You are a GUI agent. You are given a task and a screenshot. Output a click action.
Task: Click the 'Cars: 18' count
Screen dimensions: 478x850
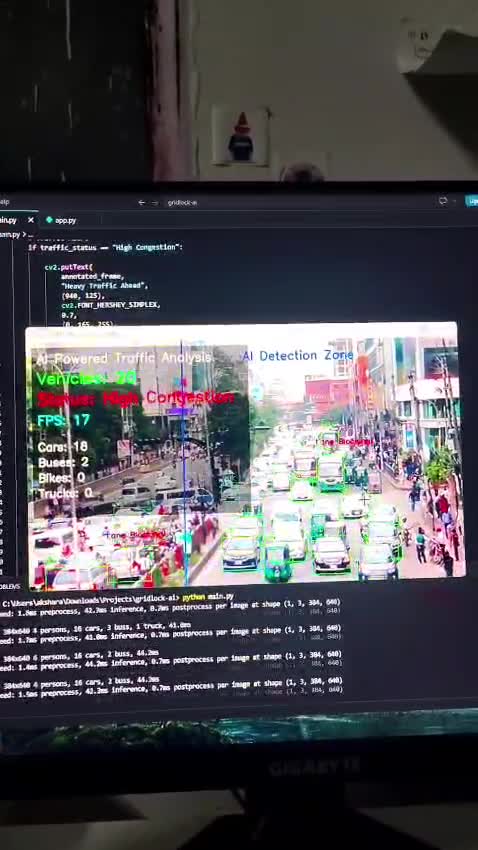tap(62, 447)
